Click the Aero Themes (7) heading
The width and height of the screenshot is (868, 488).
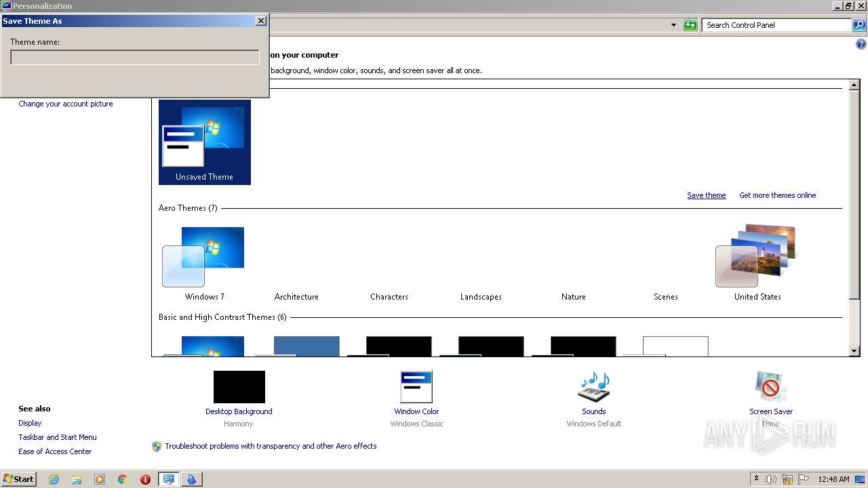(188, 208)
